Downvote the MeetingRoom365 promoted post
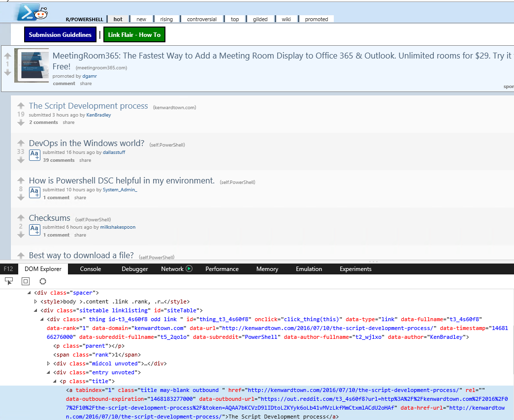 tap(7, 73)
